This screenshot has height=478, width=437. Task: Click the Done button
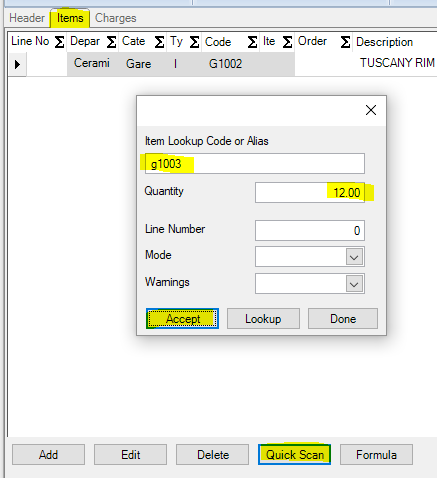coord(343,319)
